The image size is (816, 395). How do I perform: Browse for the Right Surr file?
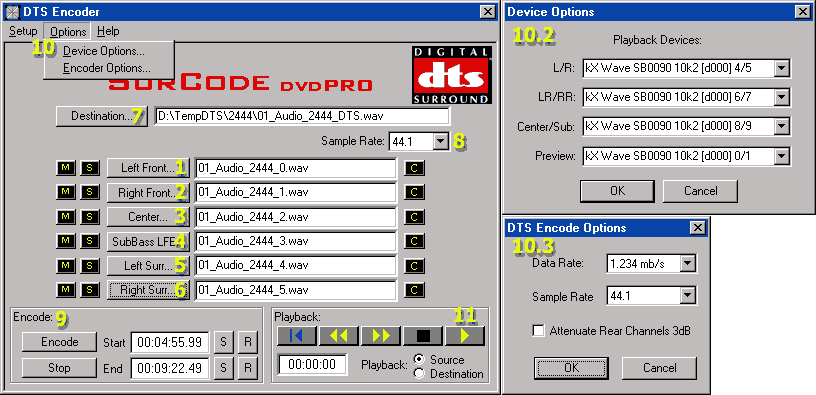148,290
